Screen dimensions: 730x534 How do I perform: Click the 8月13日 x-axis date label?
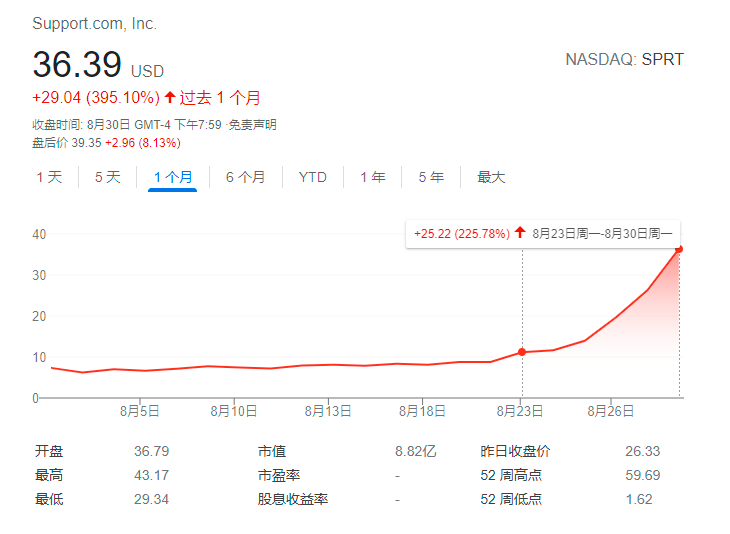[328, 411]
